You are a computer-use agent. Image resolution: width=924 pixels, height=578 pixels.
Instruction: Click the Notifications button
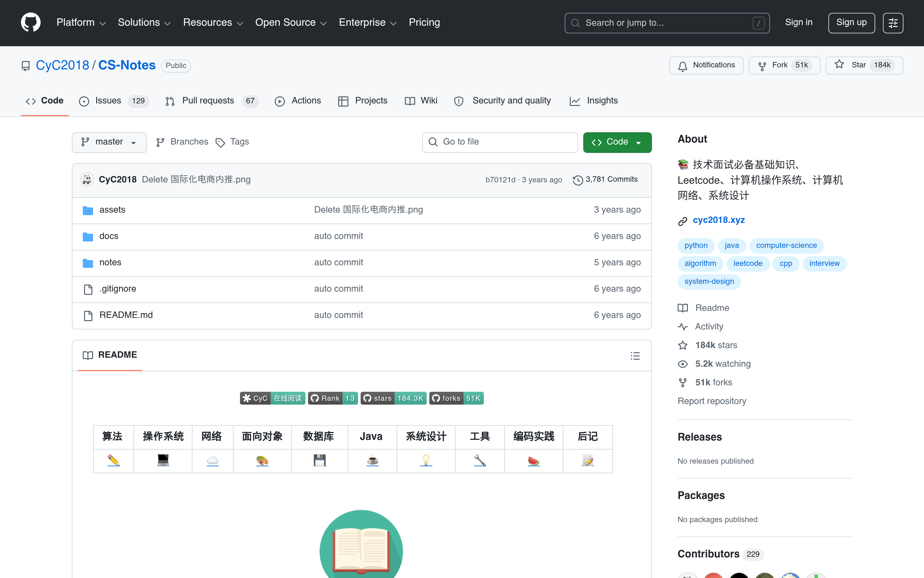(x=706, y=66)
